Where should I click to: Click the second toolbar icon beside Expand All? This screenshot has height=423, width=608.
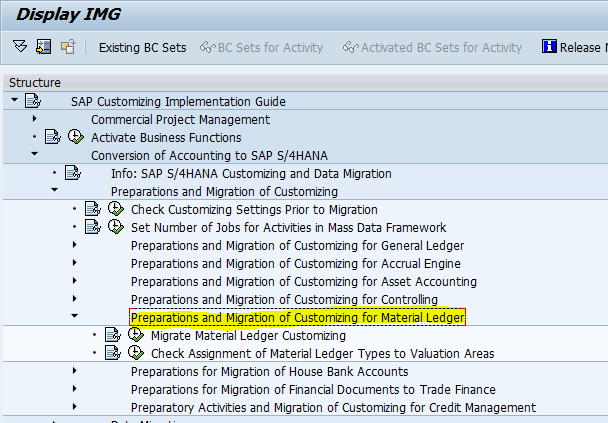[44, 47]
